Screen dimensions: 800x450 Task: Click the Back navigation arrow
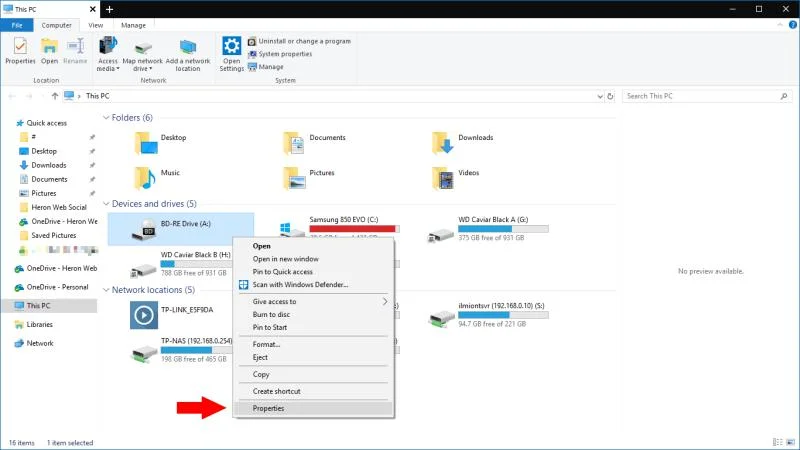click(x=12, y=96)
